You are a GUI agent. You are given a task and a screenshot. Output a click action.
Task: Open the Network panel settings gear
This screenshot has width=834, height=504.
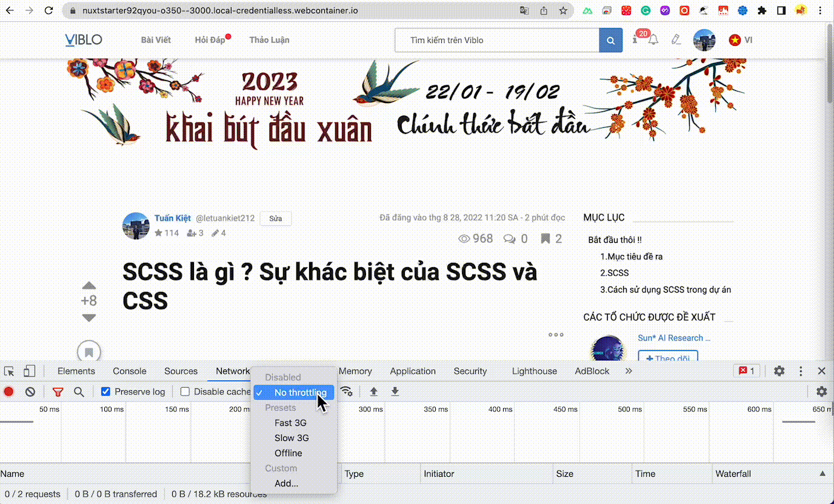pyautogui.click(x=821, y=392)
